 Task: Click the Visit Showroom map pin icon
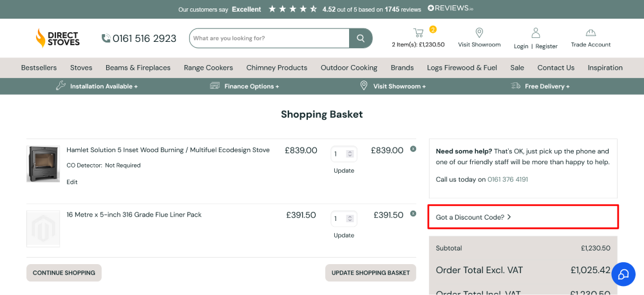(x=479, y=33)
